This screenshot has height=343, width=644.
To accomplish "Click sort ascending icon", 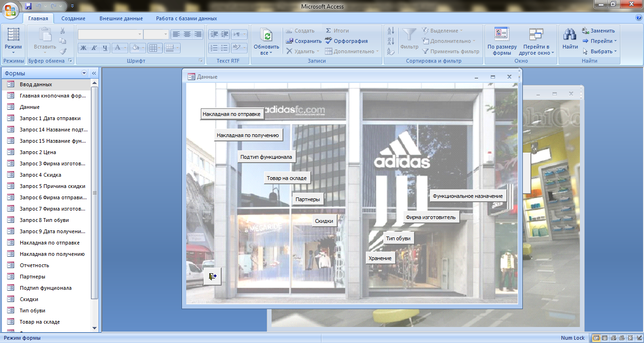I will coord(390,31).
